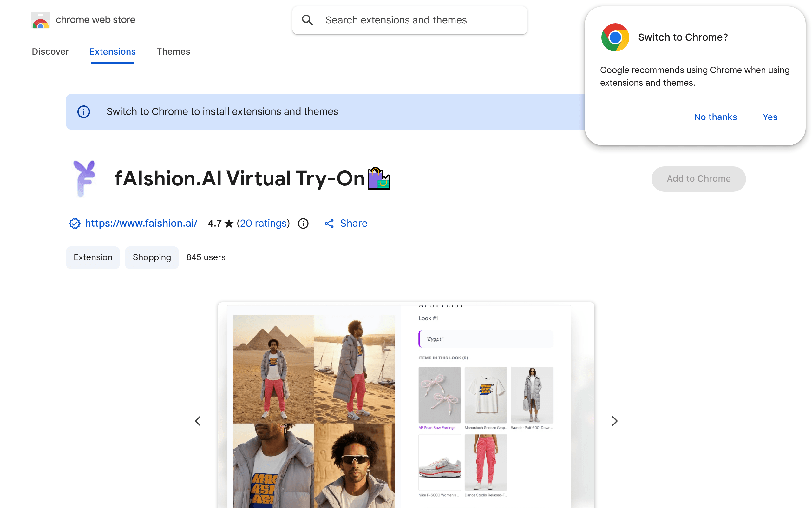The width and height of the screenshot is (812, 508).
Task: Click the Add to Chrome button
Action: [698, 179]
